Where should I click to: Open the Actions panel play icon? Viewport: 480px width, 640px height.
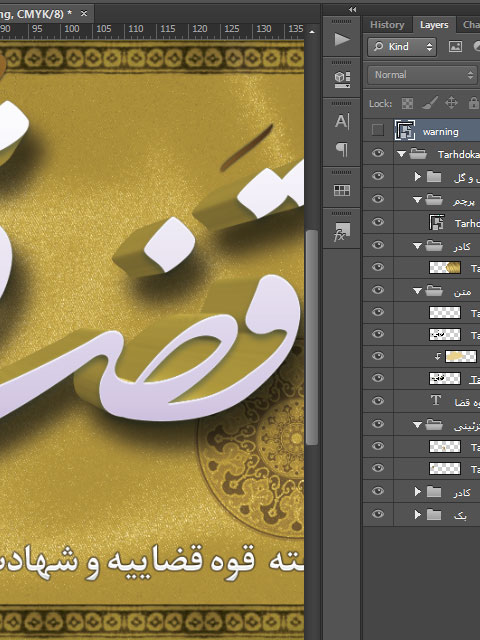point(342,40)
